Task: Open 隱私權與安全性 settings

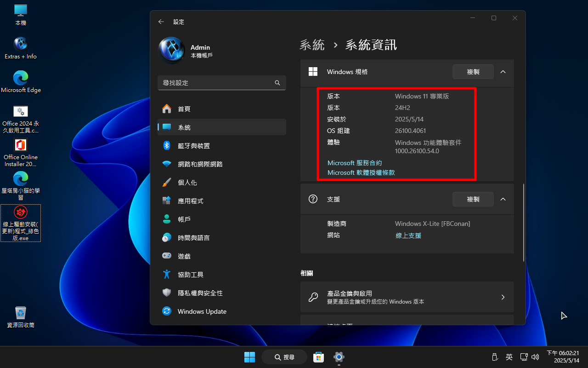Action: (221, 293)
